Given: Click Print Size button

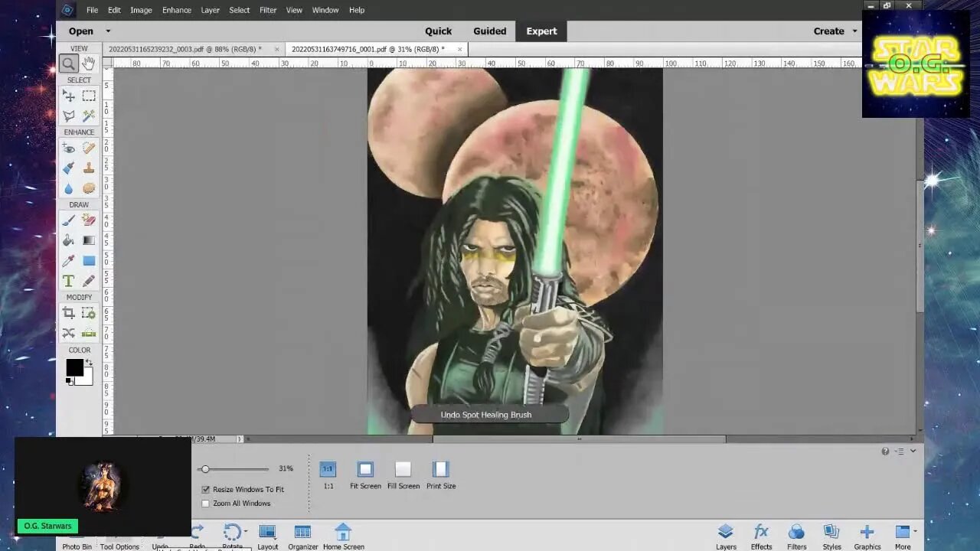Looking at the screenshot, I should pyautogui.click(x=440, y=474).
